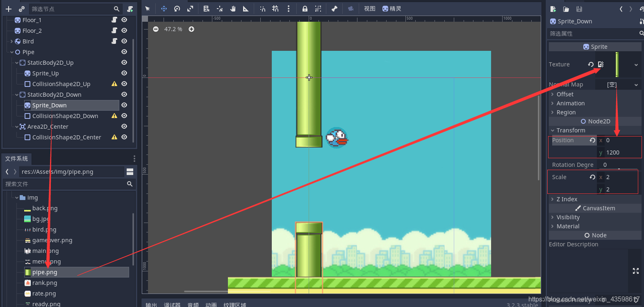This screenshot has width=644, height=307.
Task: Zoom in with the plus icon
Action: pyautogui.click(x=191, y=29)
